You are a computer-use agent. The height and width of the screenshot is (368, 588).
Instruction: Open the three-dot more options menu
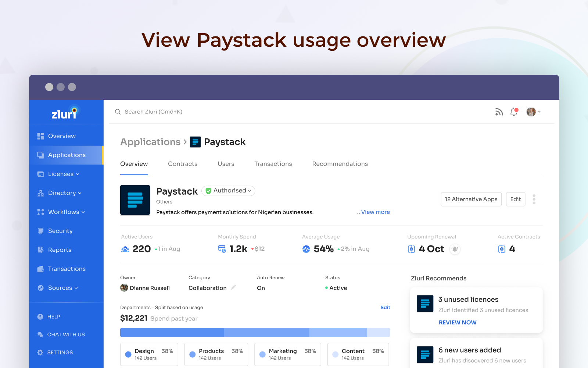tap(534, 199)
